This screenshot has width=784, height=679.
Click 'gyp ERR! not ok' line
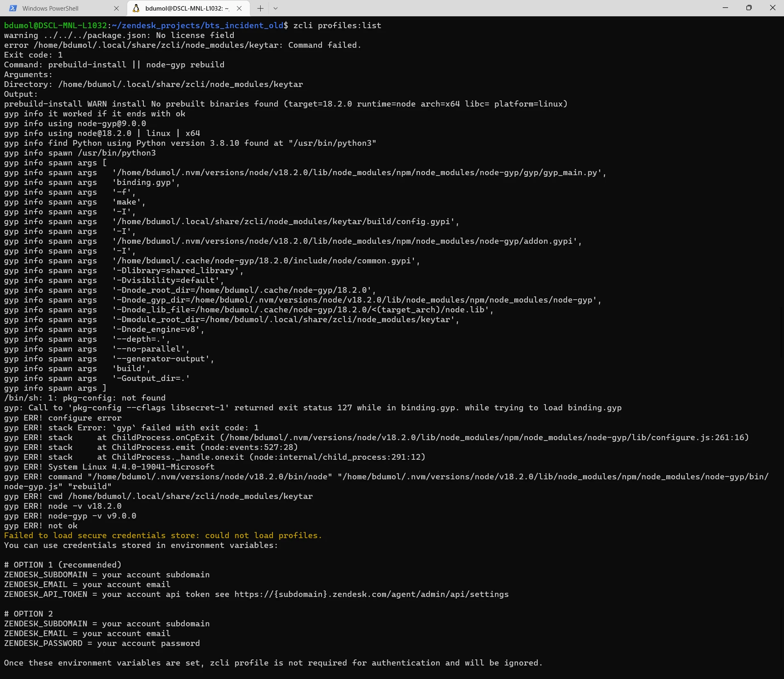click(x=40, y=525)
